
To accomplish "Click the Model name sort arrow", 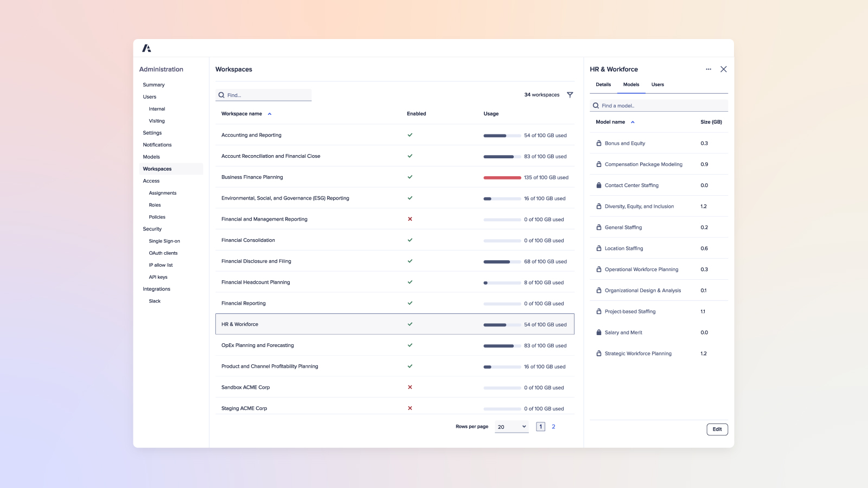I will tap(633, 122).
